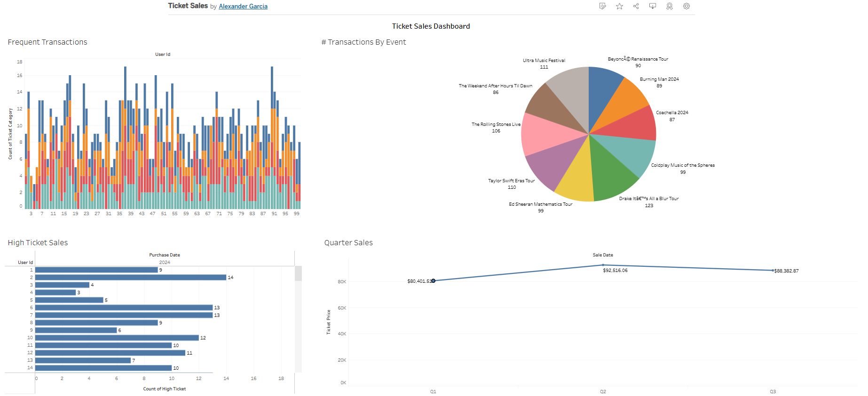Click the # Transactions By Event title
Image resolution: width=868 pixels, height=396 pixels.
coord(363,42)
